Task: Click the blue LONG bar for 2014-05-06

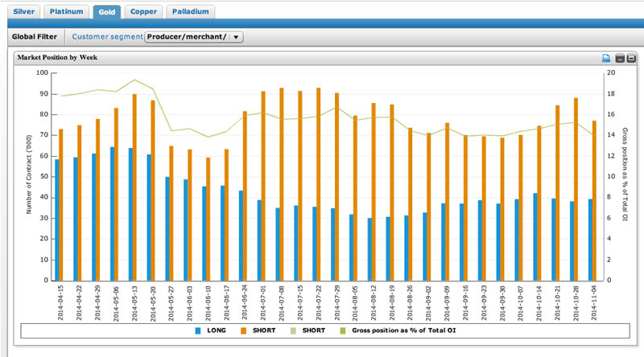Action: tap(112, 214)
